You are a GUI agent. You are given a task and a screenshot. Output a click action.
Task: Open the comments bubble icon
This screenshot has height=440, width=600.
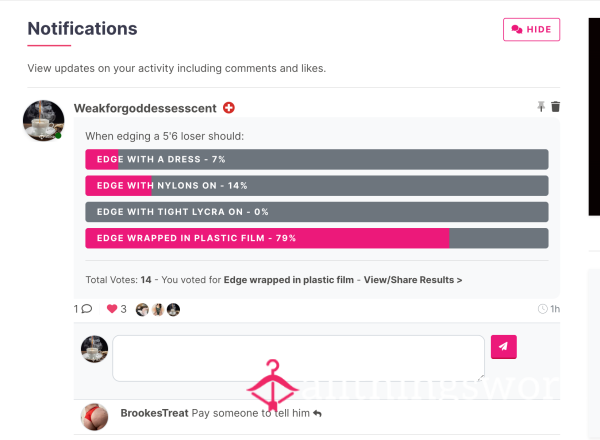[x=87, y=309]
